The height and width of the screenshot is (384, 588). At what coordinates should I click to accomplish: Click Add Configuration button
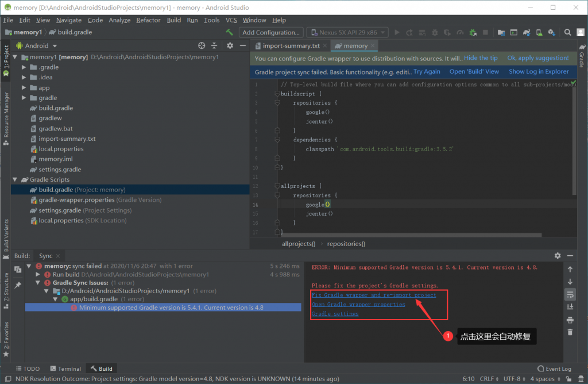pos(271,33)
